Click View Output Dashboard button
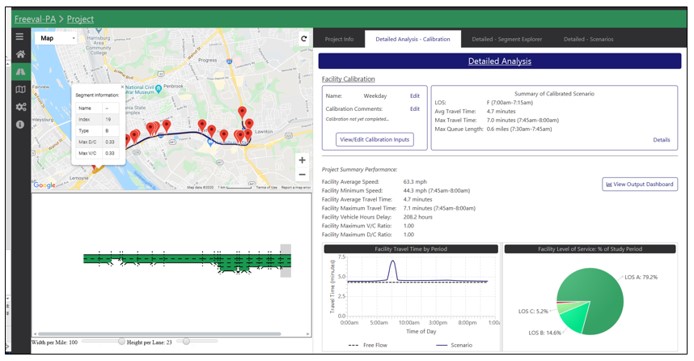The image size is (694, 361). tap(640, 184)
